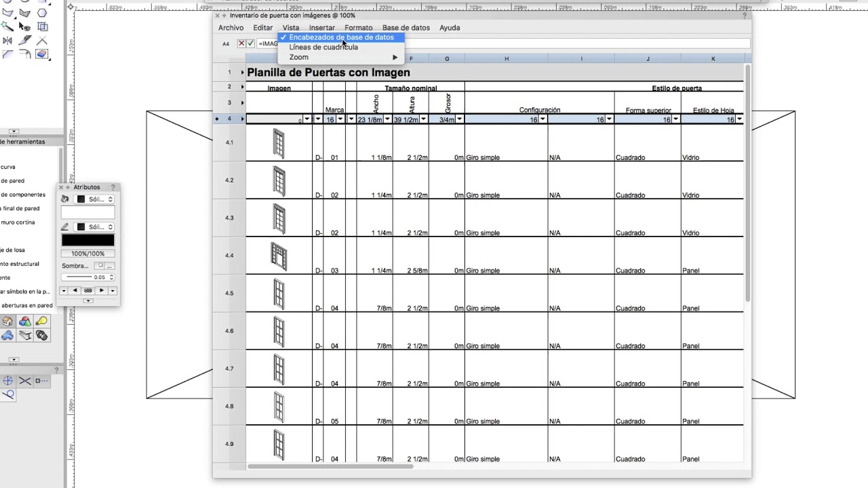
Task: Select the hexagon polygon tool
Action: pos(42,12)
